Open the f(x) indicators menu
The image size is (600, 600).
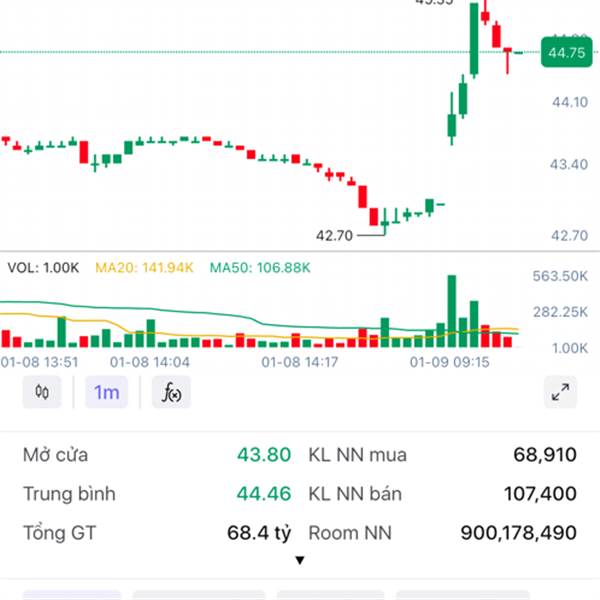click(x=171, y=392)
